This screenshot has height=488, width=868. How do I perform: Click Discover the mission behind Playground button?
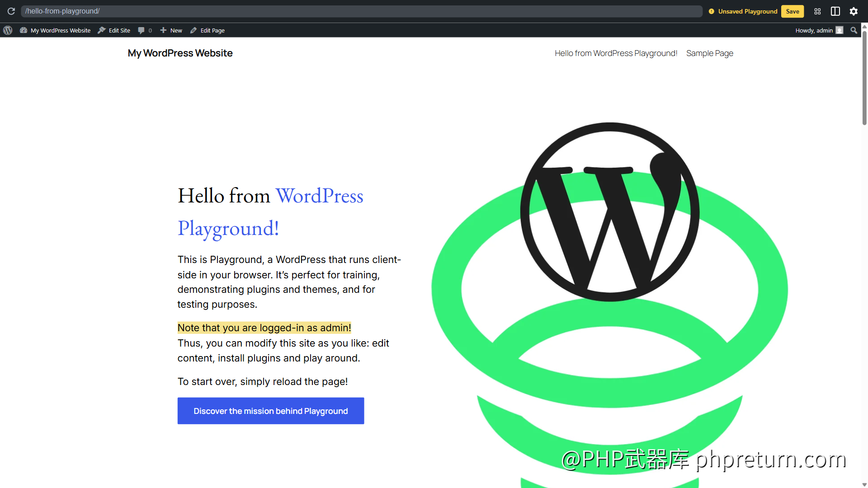[271, 411]
